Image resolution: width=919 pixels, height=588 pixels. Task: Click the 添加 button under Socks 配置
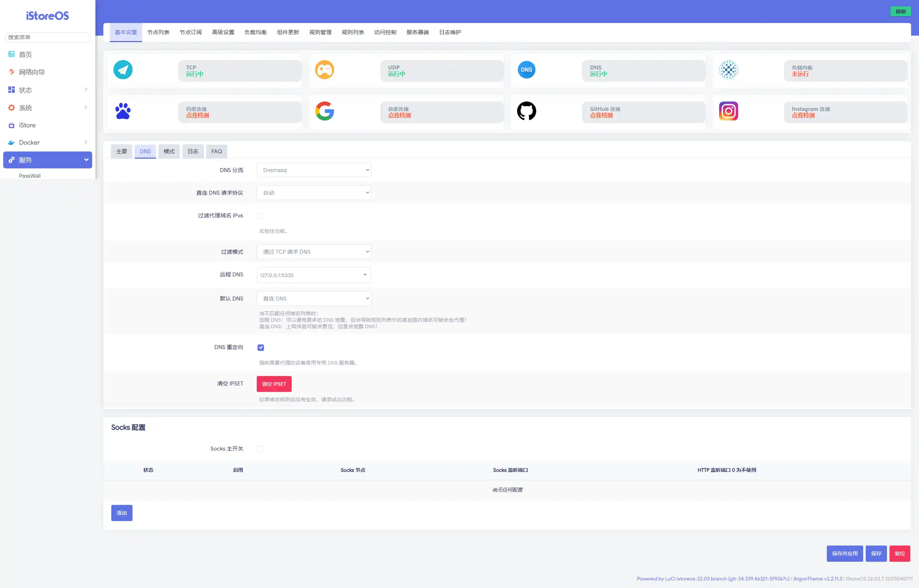(122, 513)
